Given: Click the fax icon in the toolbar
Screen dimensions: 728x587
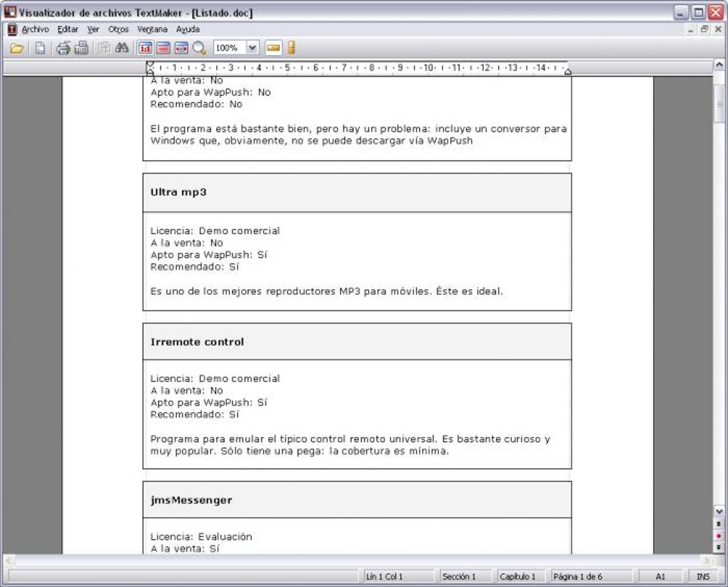Looking at the screenshot, I should click(81, 48).
